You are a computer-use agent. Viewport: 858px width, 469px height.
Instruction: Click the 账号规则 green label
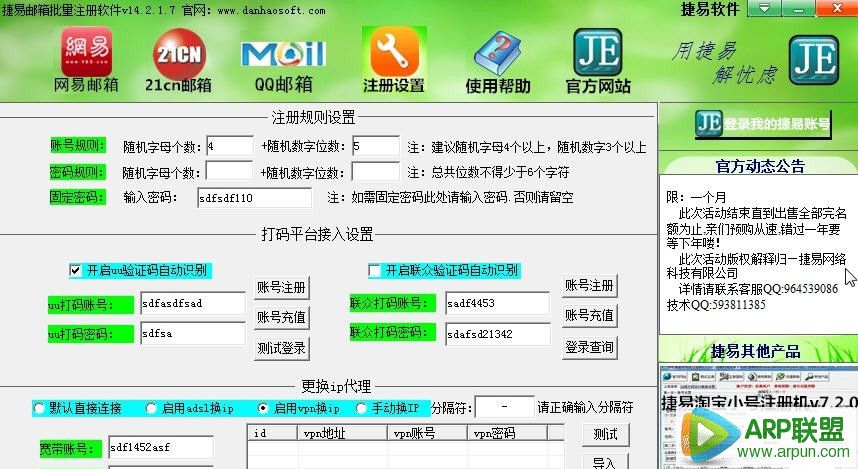tap(77, 145)
